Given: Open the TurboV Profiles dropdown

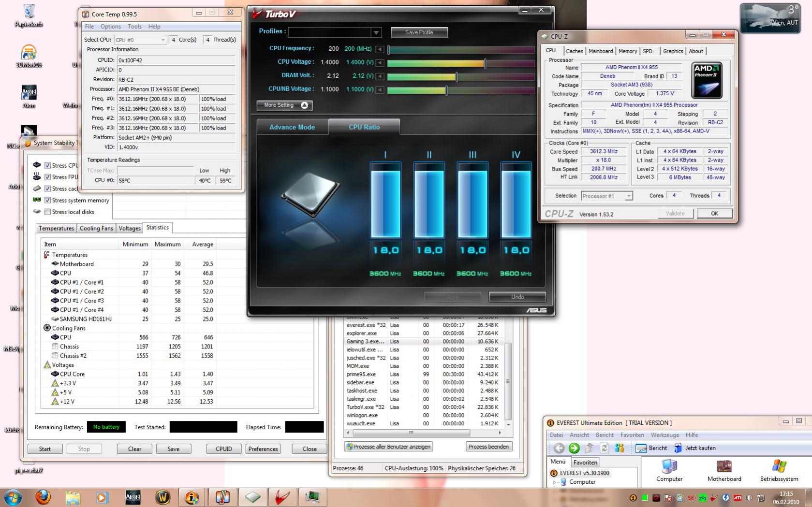Looking at the screenshot, I should (x=376, y=32).
